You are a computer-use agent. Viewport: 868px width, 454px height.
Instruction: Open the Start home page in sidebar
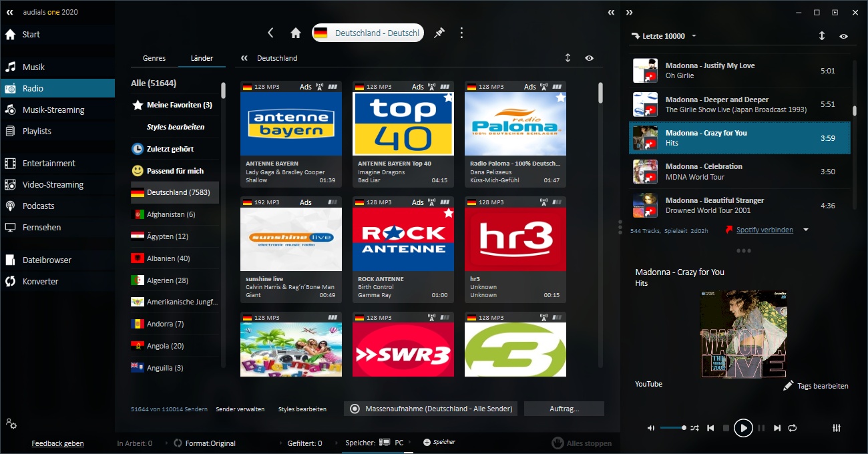tap(57, 34)
